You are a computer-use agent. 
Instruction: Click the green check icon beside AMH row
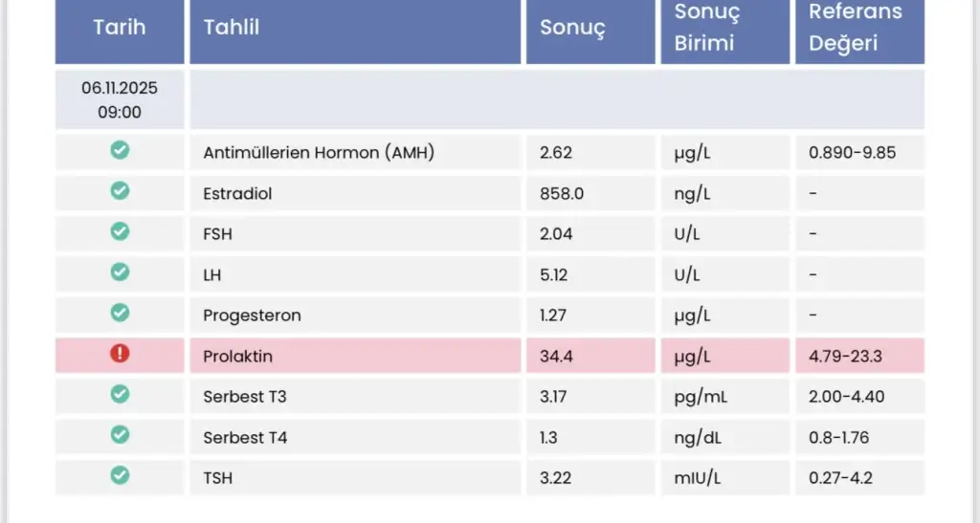120,150
